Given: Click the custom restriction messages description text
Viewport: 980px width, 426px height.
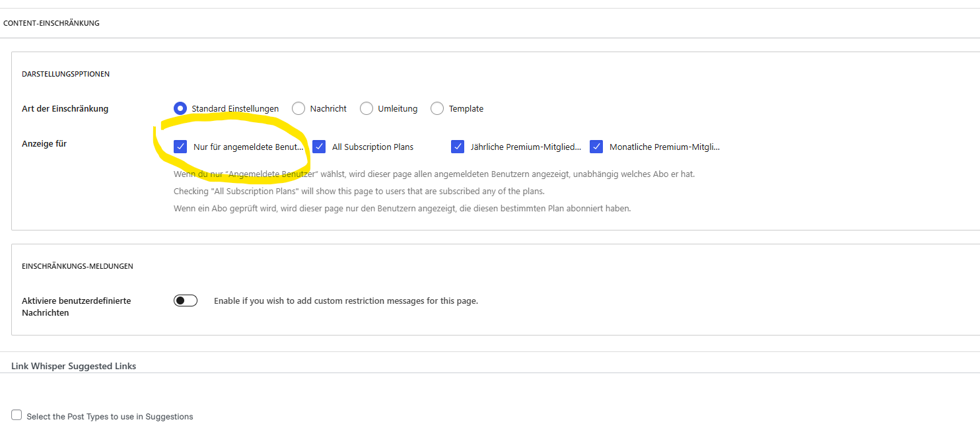Looking at the screenshot, I should 345,301.
